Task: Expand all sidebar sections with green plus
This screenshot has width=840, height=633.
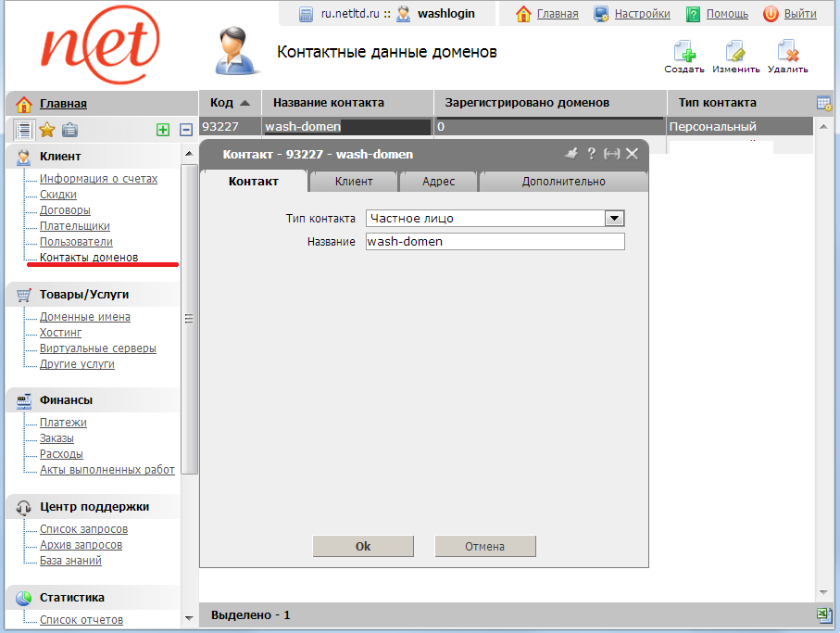Action: (163, 131)
